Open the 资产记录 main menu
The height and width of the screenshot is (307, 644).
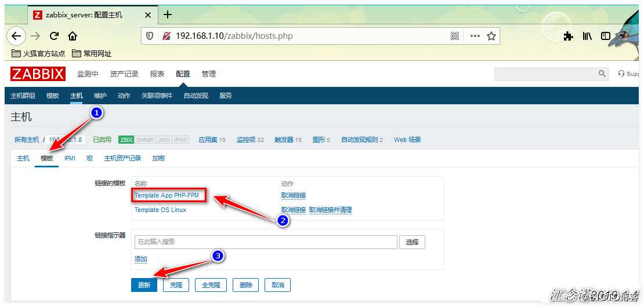tap(124, 74)
